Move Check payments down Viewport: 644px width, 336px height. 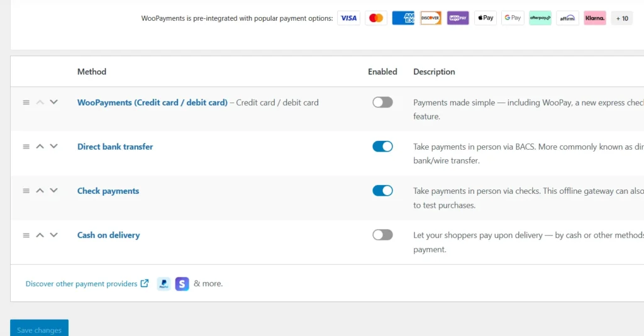click(54, 191)
